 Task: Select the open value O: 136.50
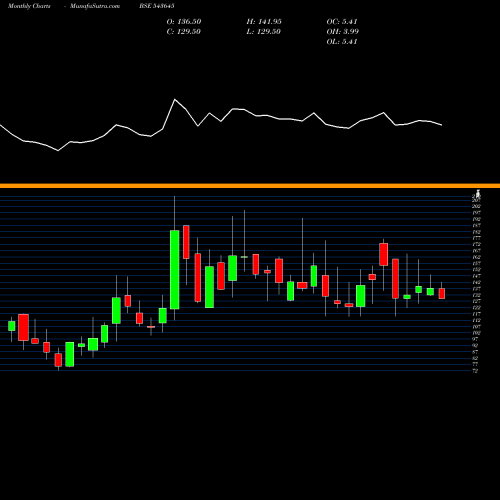click(x=184, y=21)
